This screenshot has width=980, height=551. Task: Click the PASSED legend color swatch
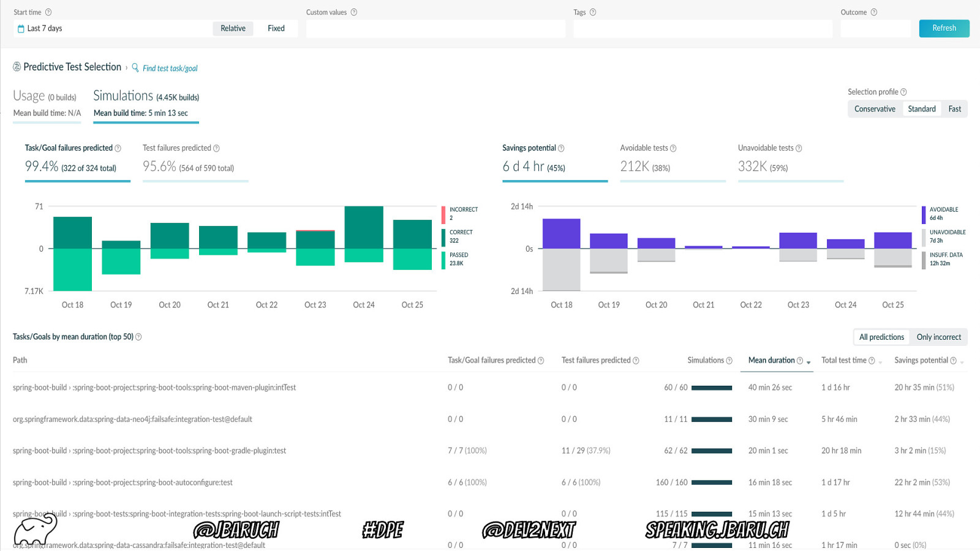443,260
